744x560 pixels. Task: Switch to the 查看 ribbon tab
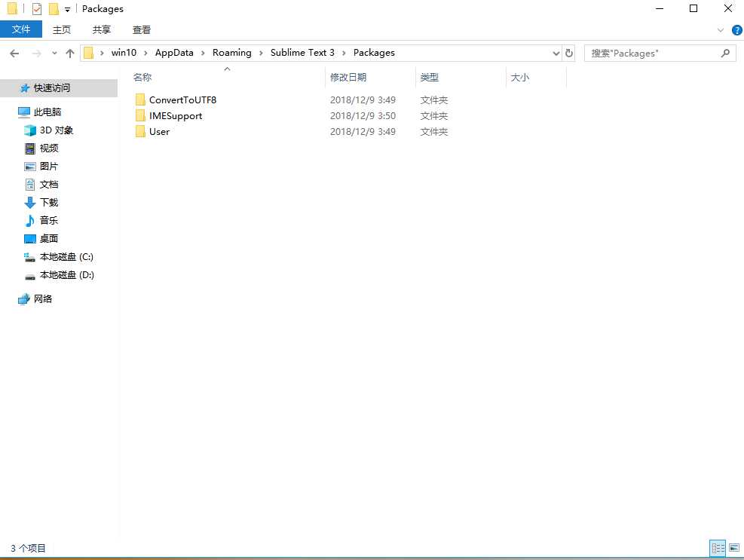coord(142,29)
